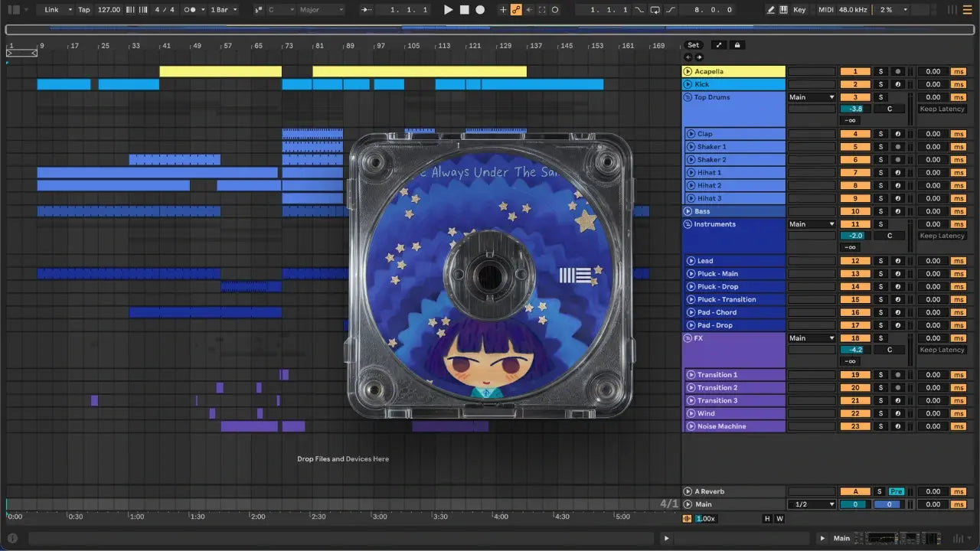This screenshot has height=551, width=980.
Task: Click the arrangement overview bar
Action: click(x=490, y=30)
